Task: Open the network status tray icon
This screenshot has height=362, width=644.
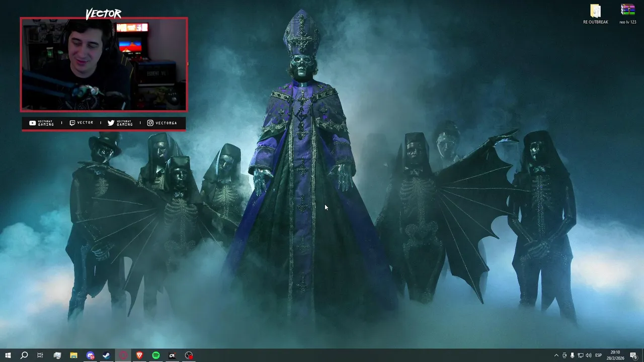Action: pyautogui.click(x=580, y=355)
